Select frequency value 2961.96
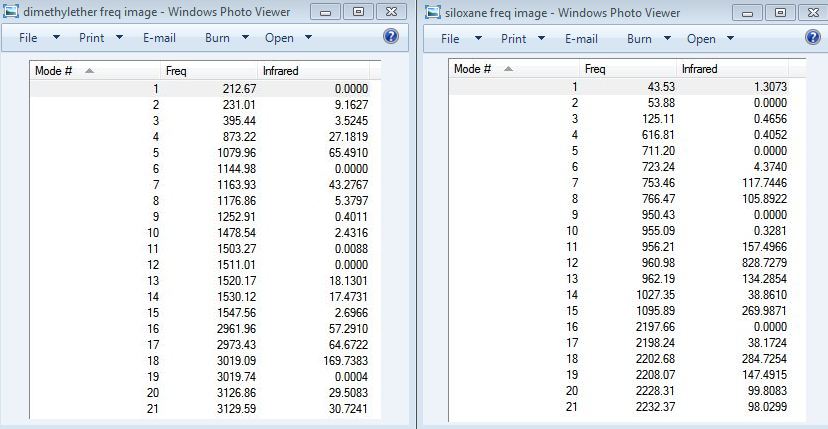 pos(235,329)
